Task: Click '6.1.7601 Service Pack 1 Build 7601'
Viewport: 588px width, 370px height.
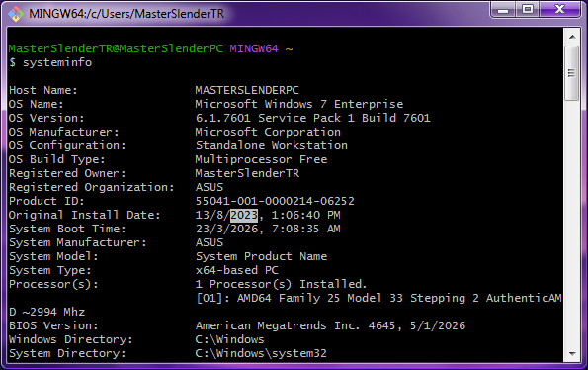Action: pos(313,118)
